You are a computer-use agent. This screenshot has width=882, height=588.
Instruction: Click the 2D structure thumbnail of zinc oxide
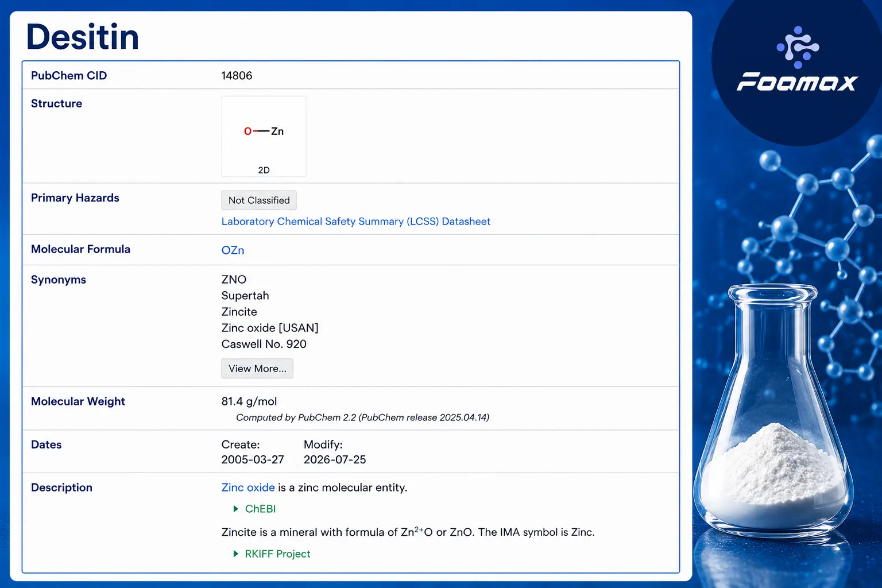[264, 136]
